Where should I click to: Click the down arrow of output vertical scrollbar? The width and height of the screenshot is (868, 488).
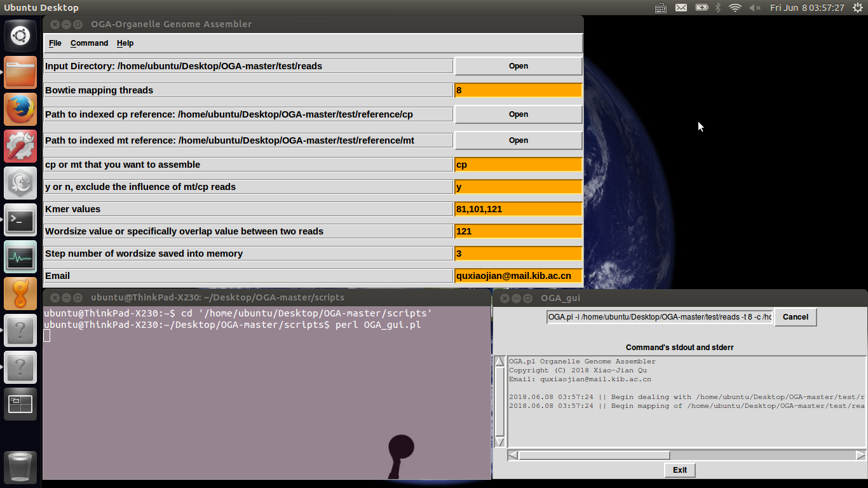[500, 442]
